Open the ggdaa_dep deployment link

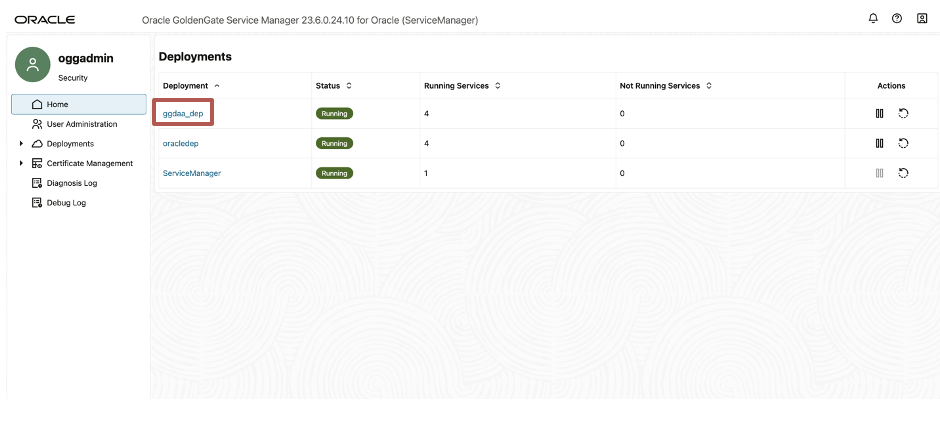pyautogui.click(x=183, y=113)
